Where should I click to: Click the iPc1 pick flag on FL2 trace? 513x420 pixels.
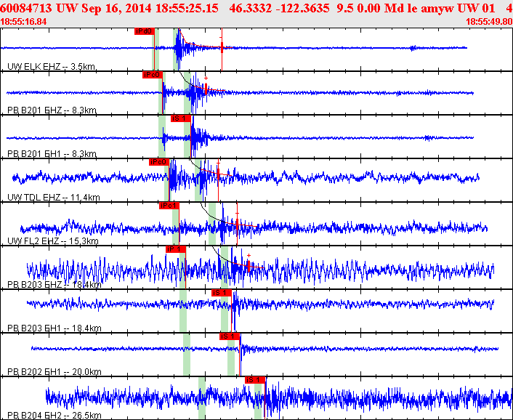point(169,206)
